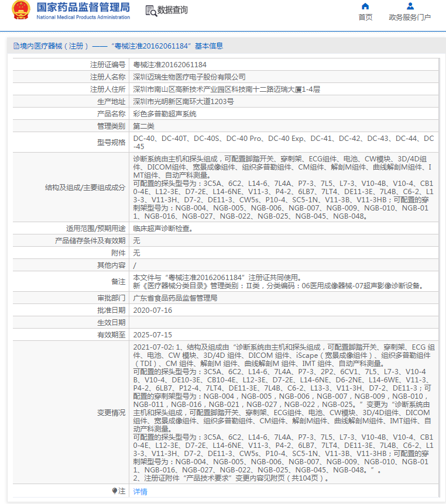Click approving department 广东省食品药品监督管理局

(175, 298)
